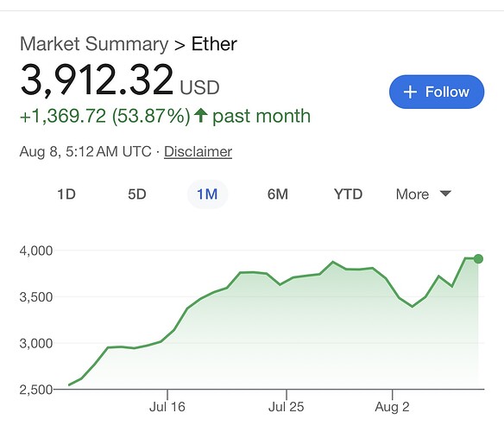Select the 5D time range tab
504x432 pixels.
(137, 194)
